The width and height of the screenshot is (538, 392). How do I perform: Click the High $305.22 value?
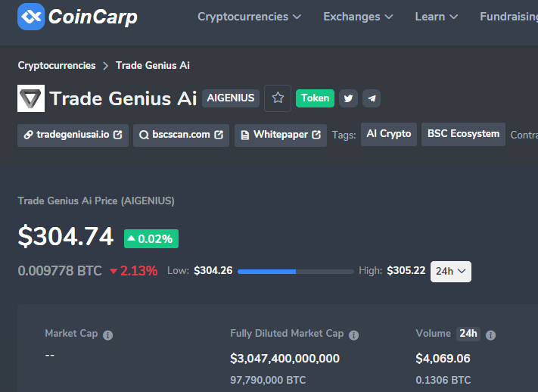(406, 270)
